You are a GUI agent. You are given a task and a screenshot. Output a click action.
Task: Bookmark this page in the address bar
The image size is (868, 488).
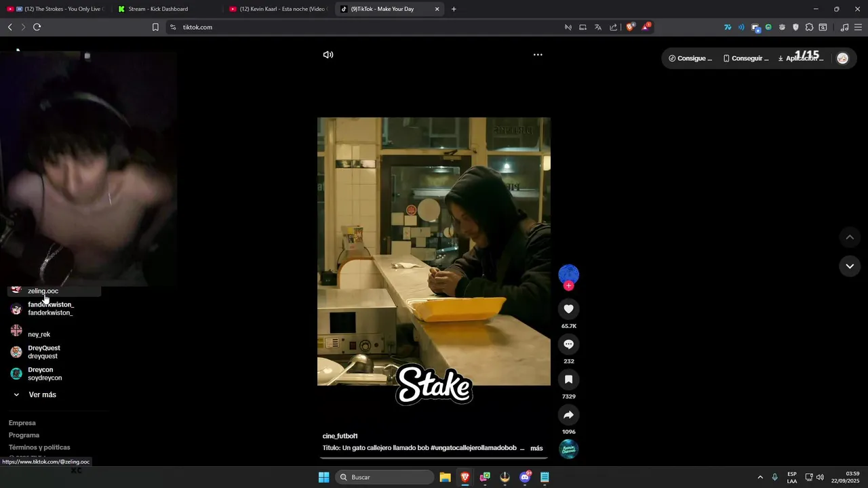(155, 27)
